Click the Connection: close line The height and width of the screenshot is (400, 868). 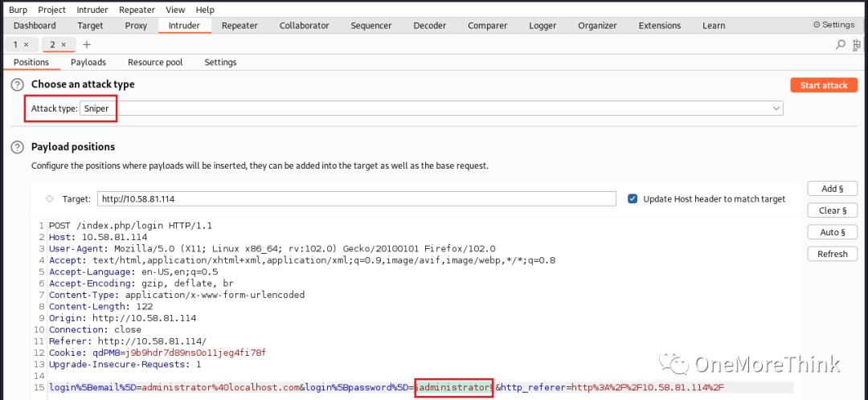click(x=95, y=330)
